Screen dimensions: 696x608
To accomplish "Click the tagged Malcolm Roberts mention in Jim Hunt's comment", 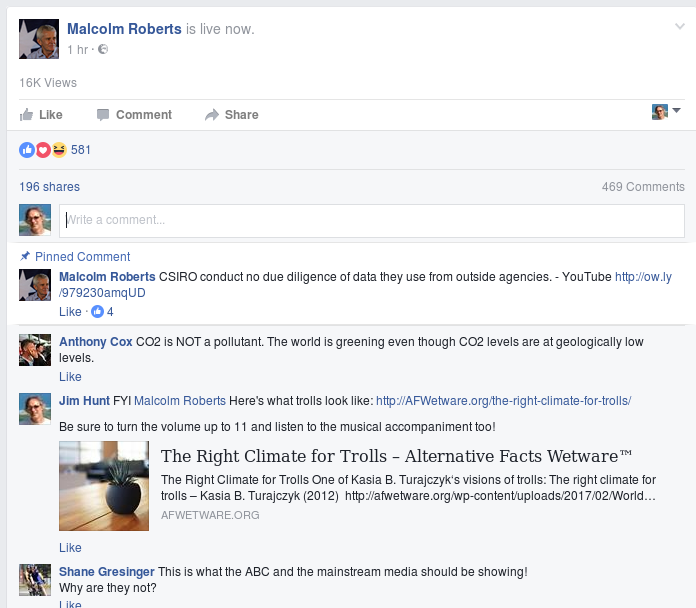I will (x=180, y=401).
